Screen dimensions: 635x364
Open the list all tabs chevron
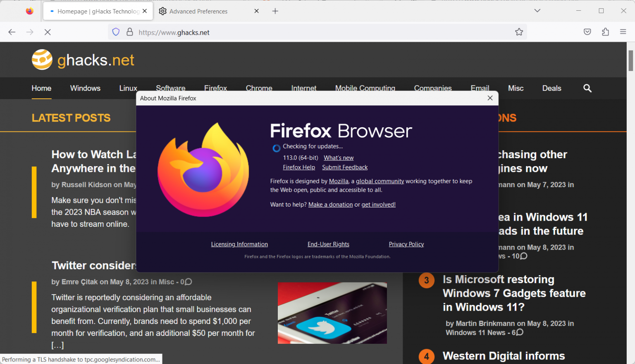tap(537, 11)
